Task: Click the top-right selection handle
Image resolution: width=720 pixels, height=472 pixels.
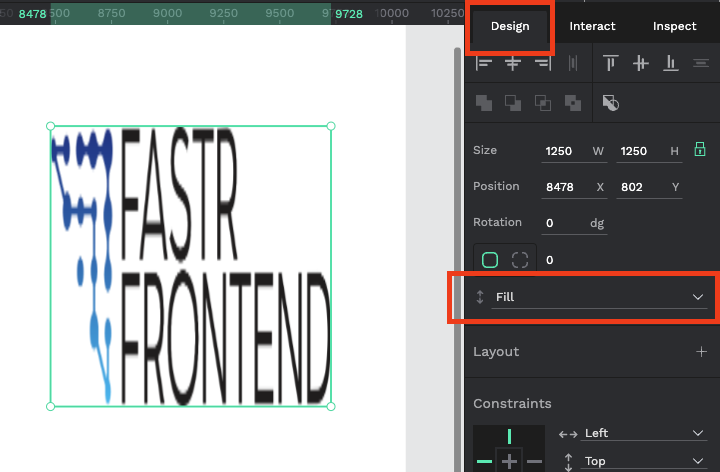Action: tap(331, 126)
